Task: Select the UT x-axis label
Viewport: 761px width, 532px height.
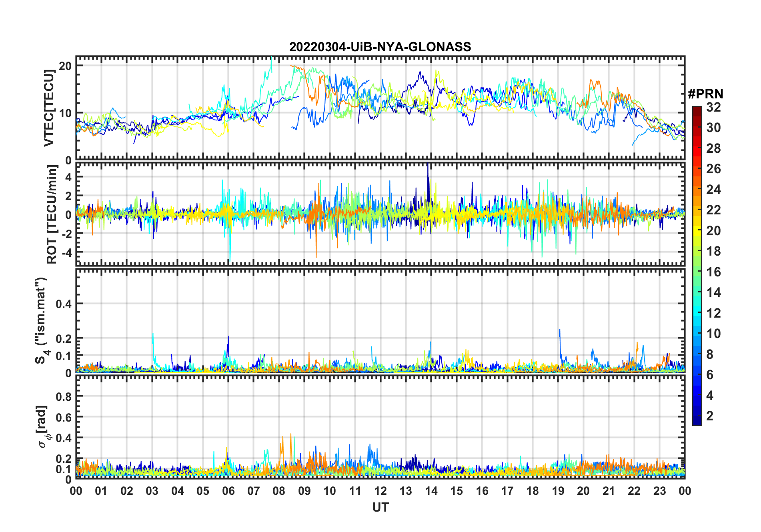Action: [x=380, y=507]
